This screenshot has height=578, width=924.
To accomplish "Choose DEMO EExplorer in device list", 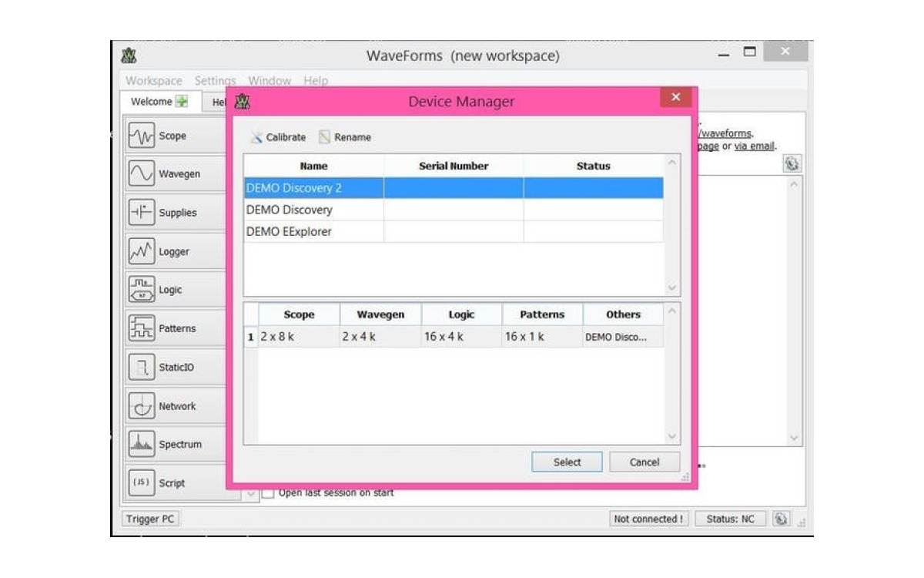I will pyautogui.click(x=453, y=231).
